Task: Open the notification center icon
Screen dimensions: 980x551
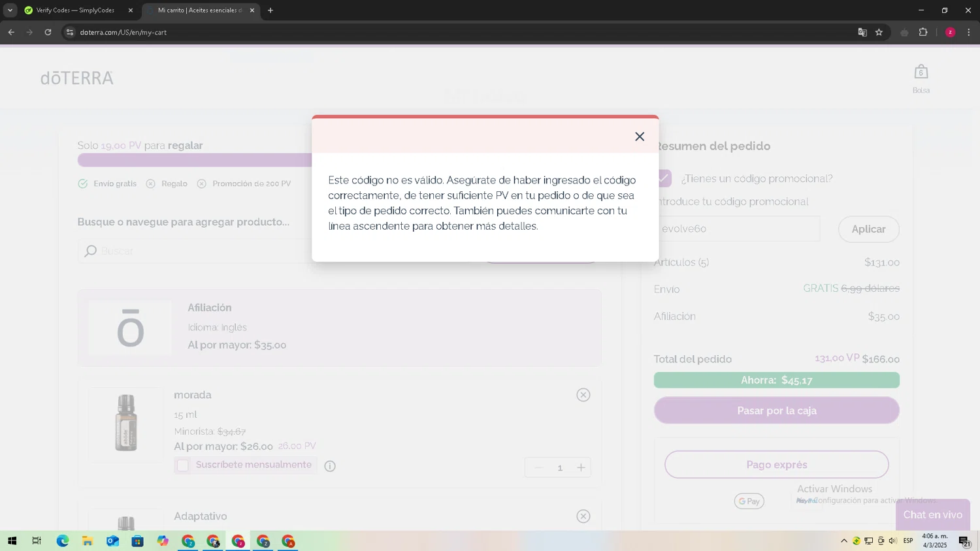Action: point(964,541)
